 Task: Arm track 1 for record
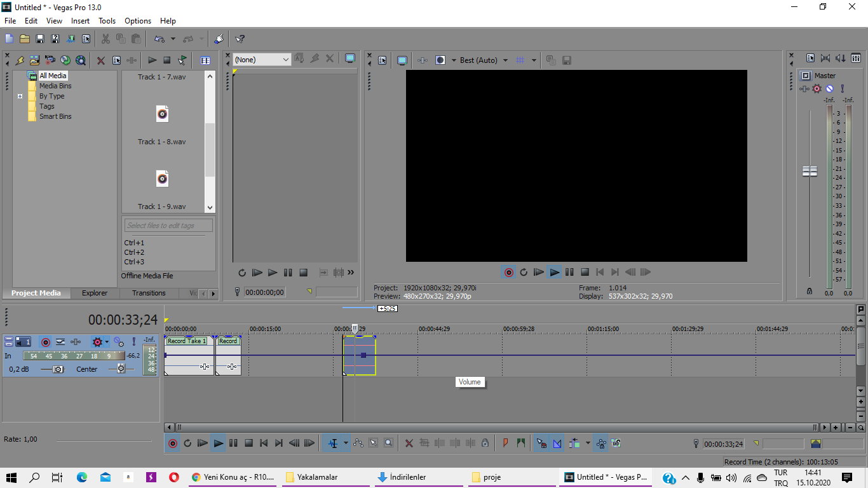[46, 342]
